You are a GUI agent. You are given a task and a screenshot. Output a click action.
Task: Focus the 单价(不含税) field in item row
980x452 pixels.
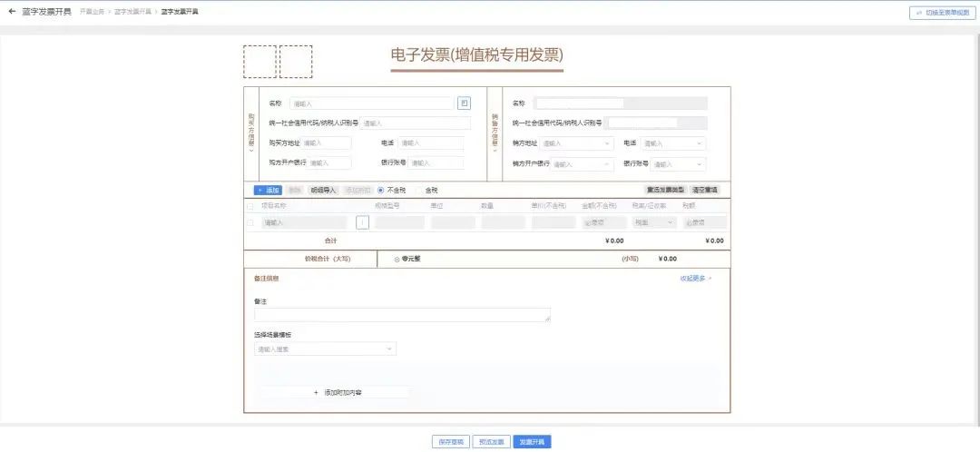(554, 222)
